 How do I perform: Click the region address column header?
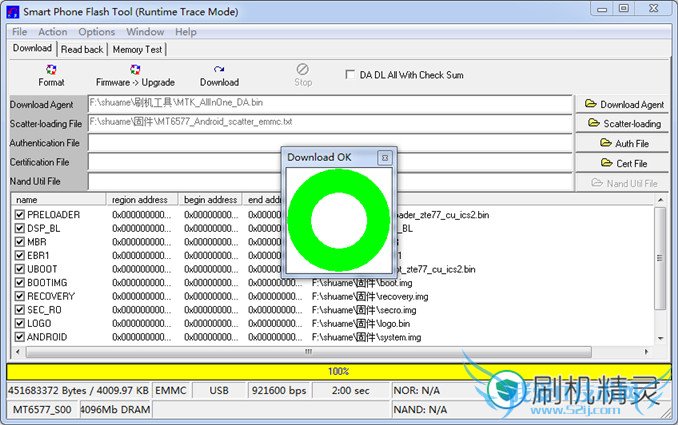pyautogui.click(x=143, y=200)
